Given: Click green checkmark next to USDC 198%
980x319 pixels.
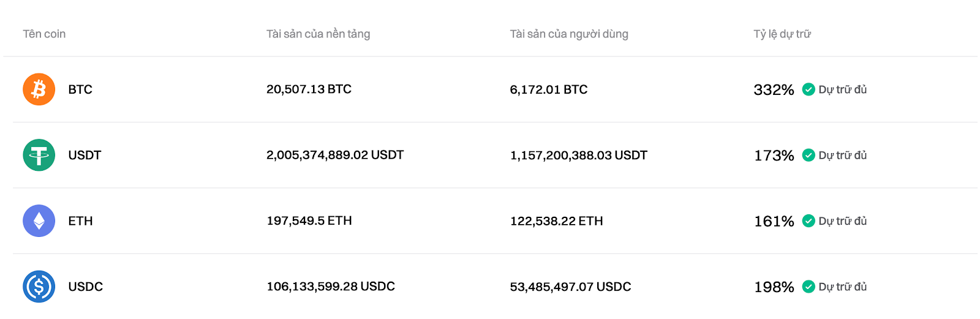Looking at the screenshot, I should tap(809, 287).
